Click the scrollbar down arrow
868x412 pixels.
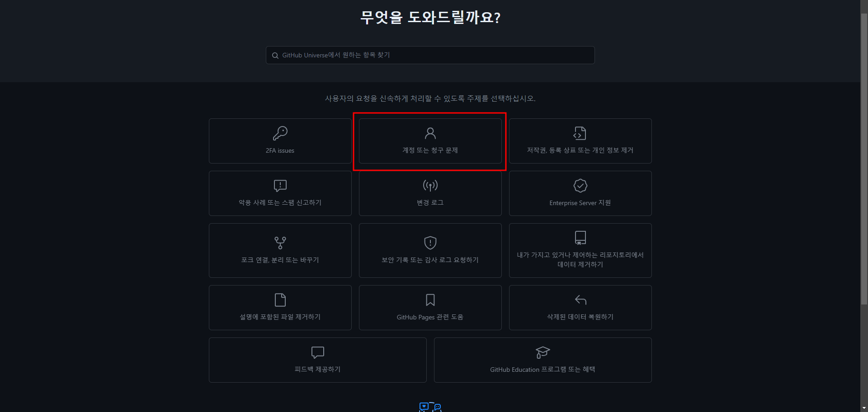point(864,408)
